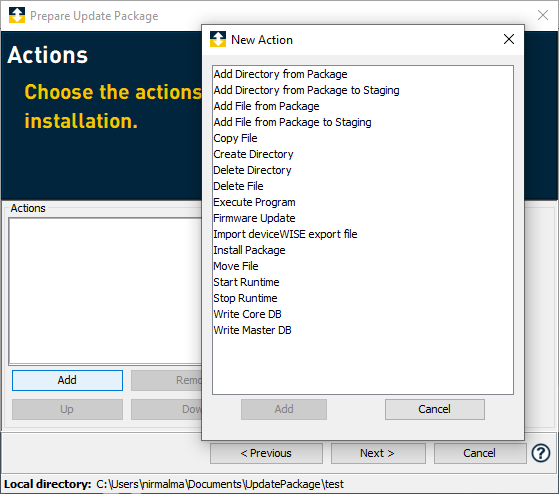Select Add Directory from Package
559x494 pixels.
(280, 74)
